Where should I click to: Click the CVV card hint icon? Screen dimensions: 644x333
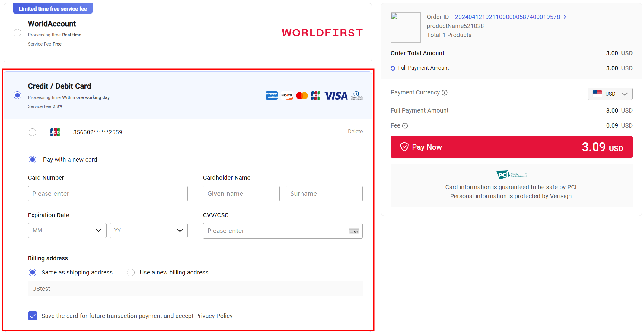[x=354, y=231]
